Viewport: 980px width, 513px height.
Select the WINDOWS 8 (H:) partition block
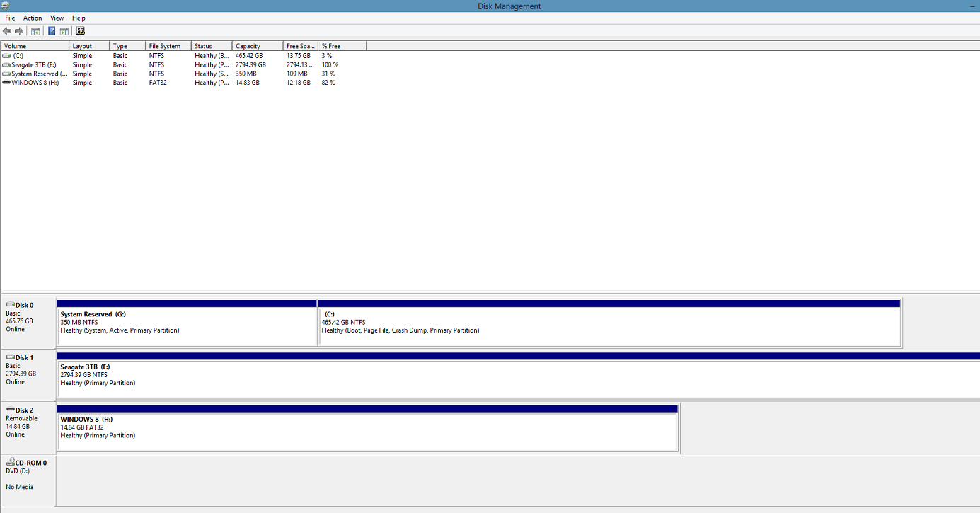pos(367,427)
